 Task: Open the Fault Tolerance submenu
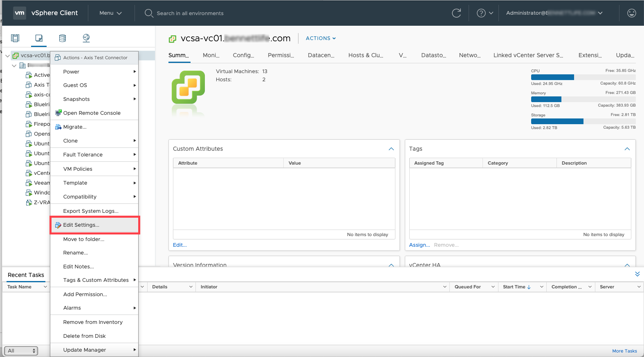94,155
